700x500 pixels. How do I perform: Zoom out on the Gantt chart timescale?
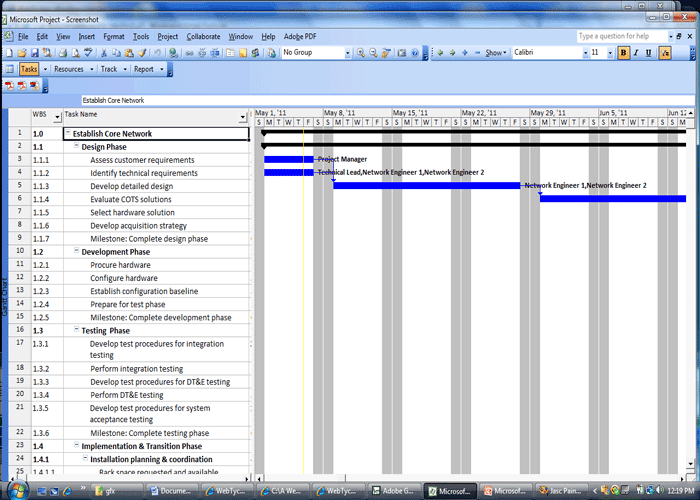click(373, 53)
